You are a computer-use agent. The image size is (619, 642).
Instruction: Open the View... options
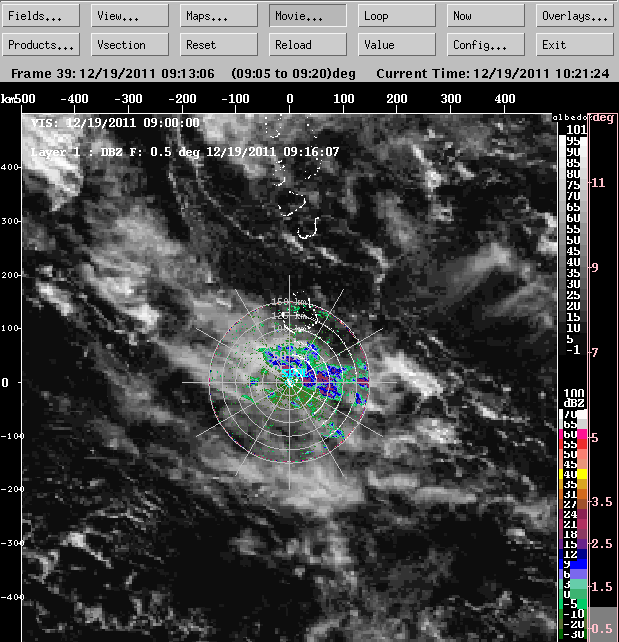tap(131, 16)
